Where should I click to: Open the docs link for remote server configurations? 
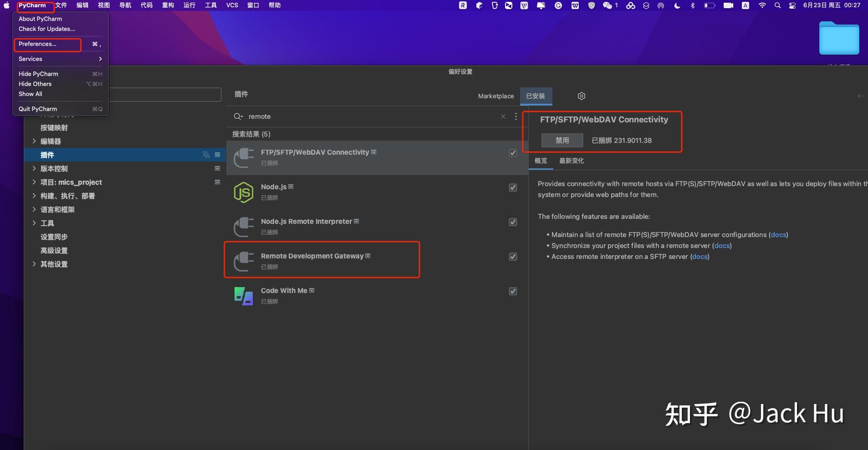click(x=779, y=235)
